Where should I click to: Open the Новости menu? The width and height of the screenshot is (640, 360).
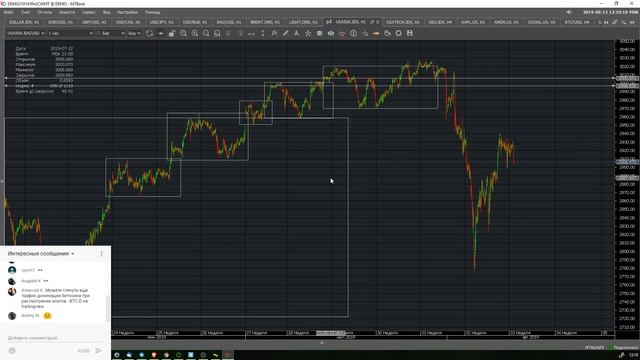[67, 12]
